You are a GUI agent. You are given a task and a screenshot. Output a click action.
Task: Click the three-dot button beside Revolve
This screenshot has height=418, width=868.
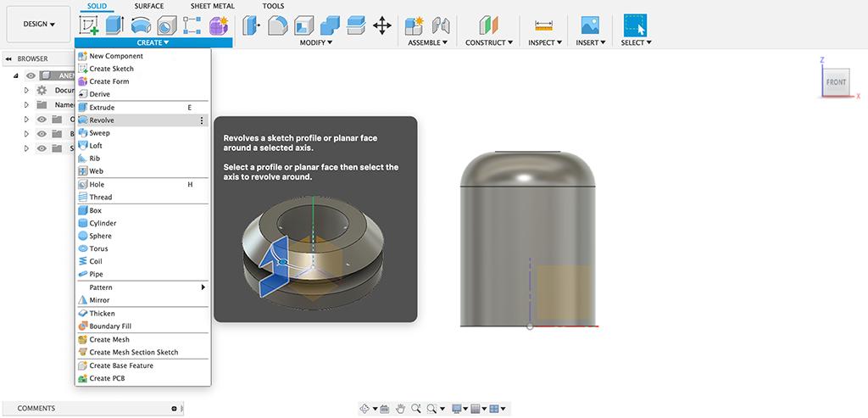[x=202, y=120]
